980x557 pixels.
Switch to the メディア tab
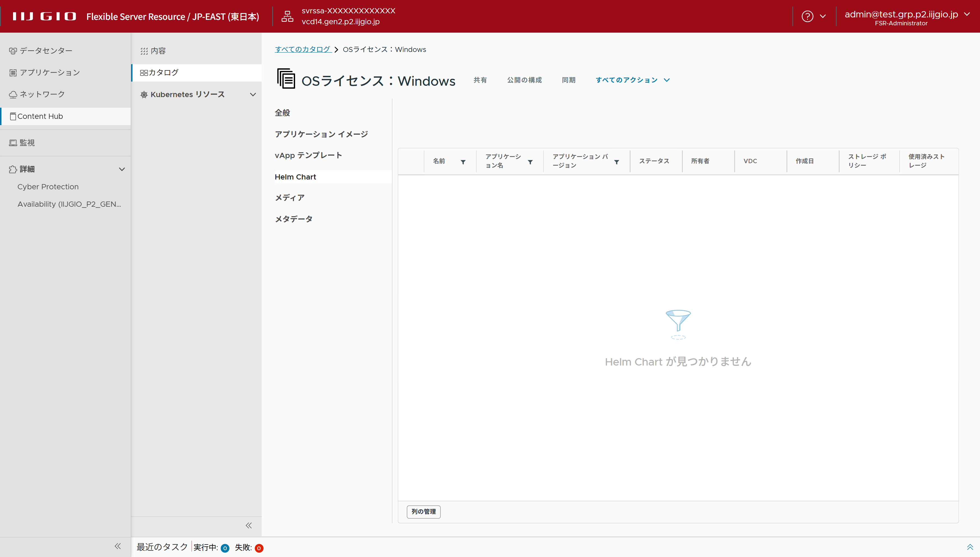click(x=289, y=198)
